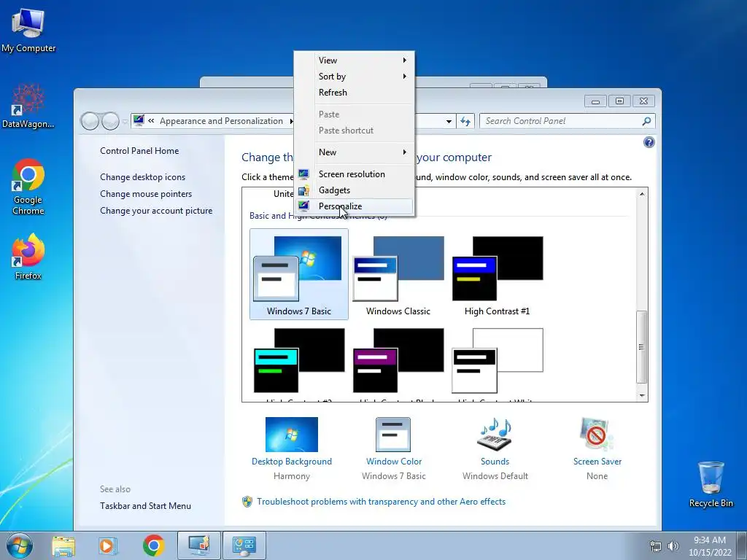Click the Screen resolution menu icon
The height and width of the screenshot is (560, 747).
(x=303, y=174)
